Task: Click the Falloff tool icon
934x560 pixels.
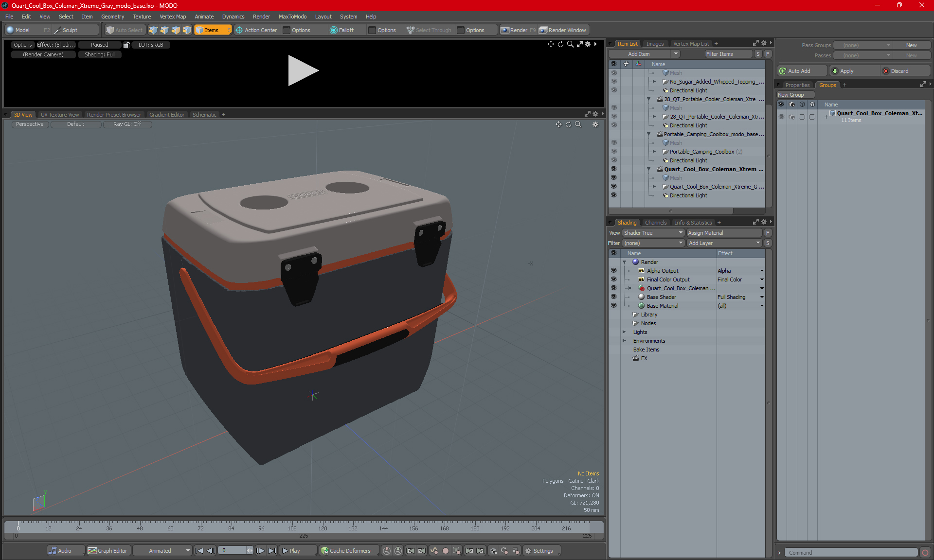Action: [x=334, y=30]
